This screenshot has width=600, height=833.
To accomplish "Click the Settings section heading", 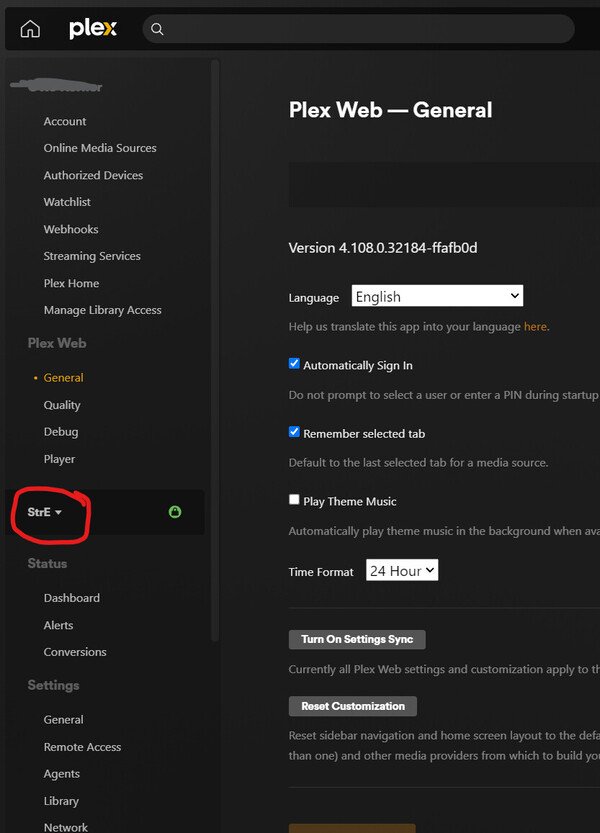I will (x=53, y=685).
